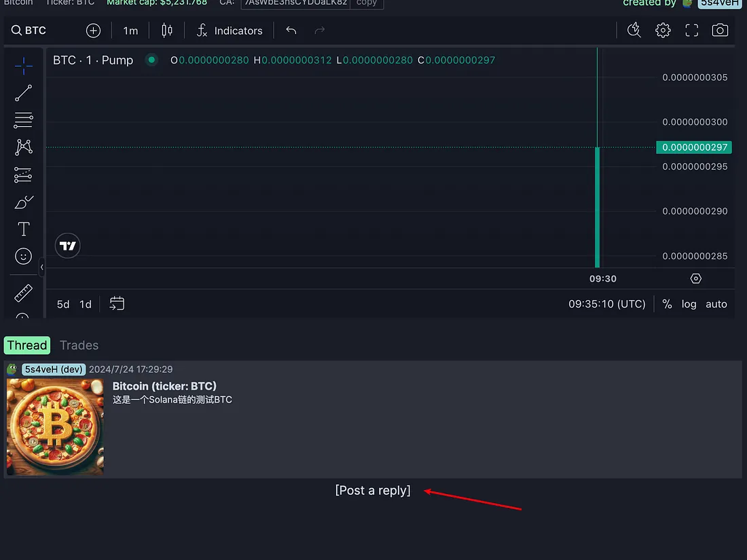Open the time axis settings hexagon icon

click(x=695, y=278)
